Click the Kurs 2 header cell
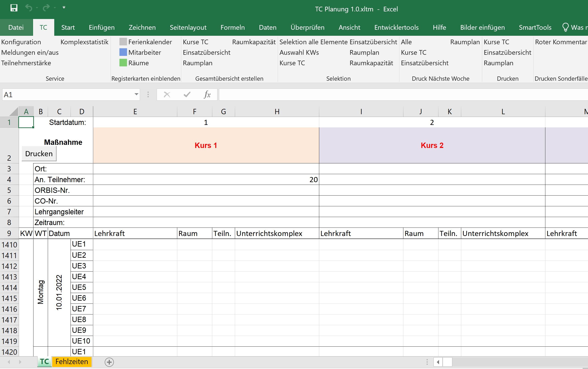Screen dimensions: 588x369 (x=432, y=145)
